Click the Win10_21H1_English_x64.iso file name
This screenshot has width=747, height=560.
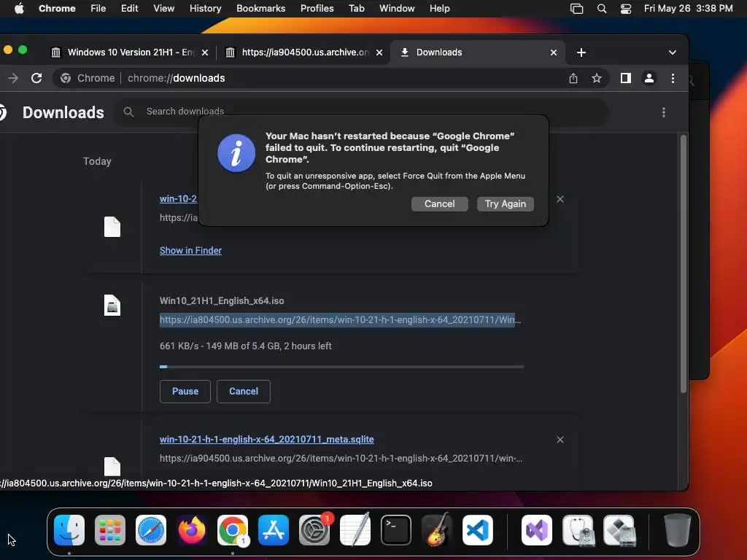(x=222, y=301)
